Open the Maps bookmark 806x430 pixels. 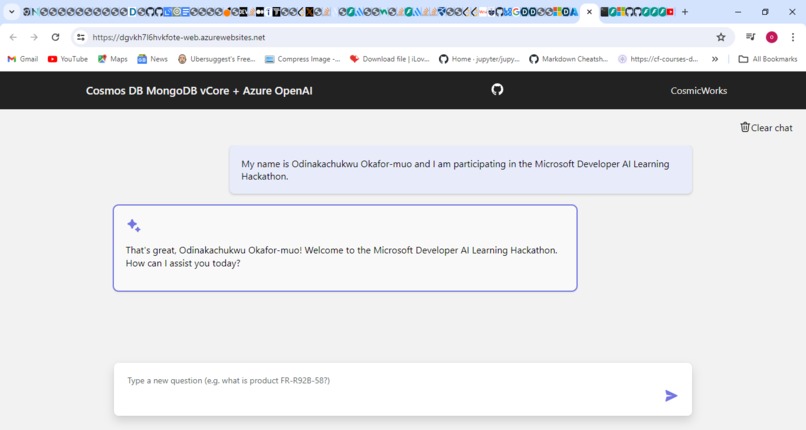pos(113,59)
